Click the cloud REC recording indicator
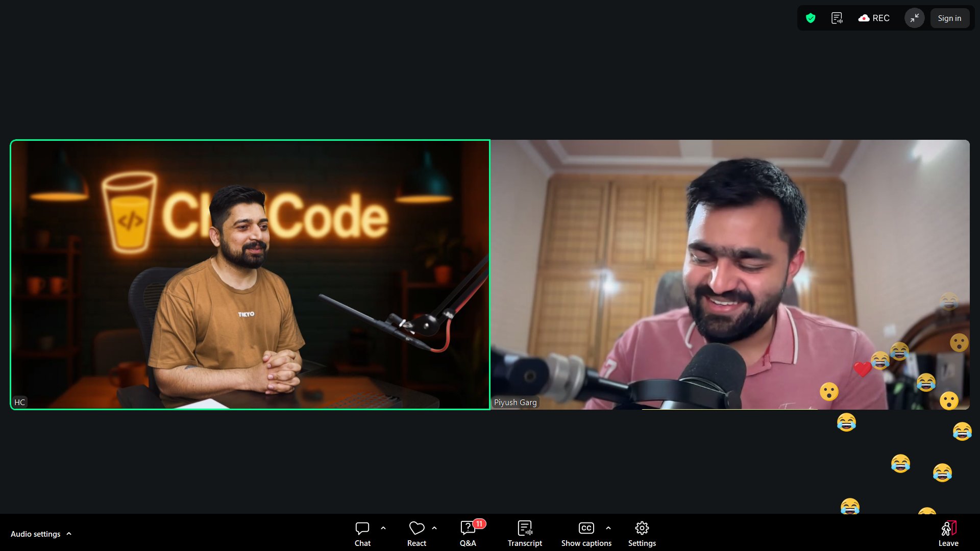 [x=874, y=18]
